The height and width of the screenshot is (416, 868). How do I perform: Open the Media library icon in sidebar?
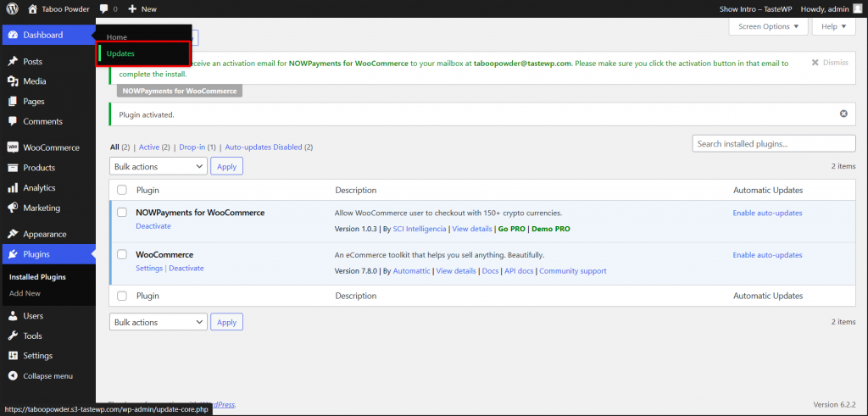pos(13,81)
